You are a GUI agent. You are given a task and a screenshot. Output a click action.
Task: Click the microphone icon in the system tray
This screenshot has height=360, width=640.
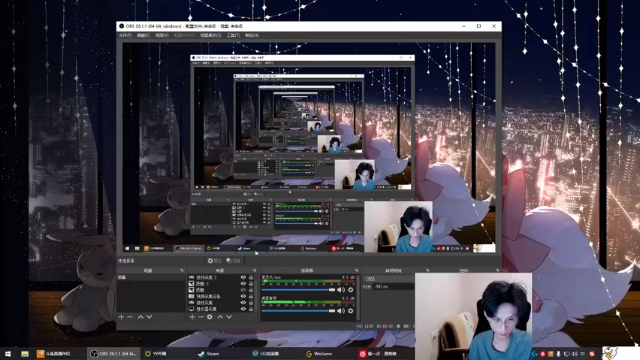pyautogui.click(x=559, y=354)
